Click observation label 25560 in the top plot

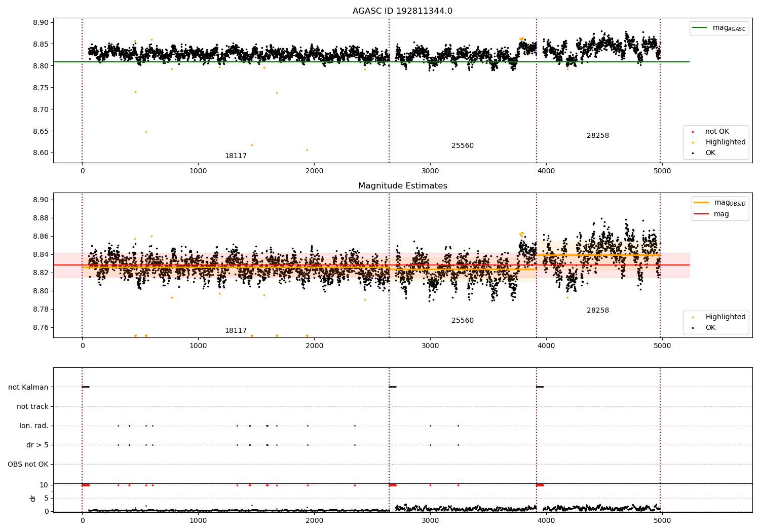[463, 146]
